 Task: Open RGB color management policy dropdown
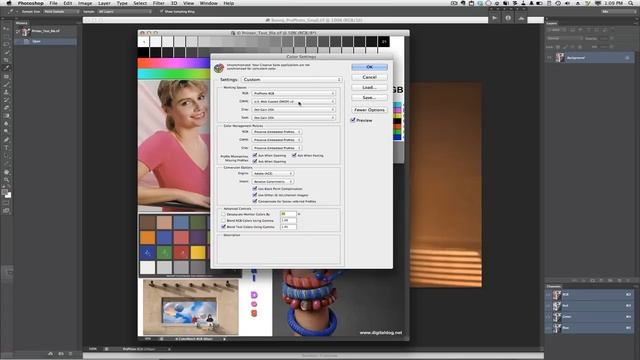point(277,132)
